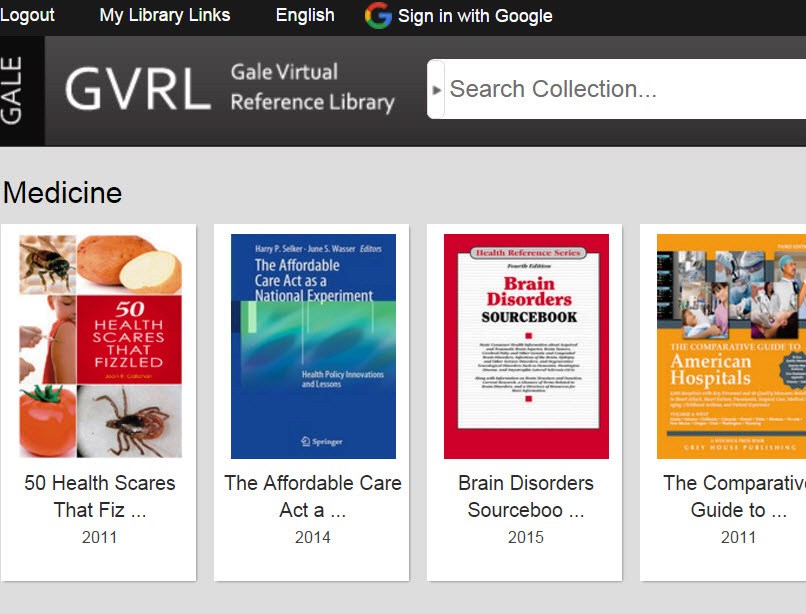Open the English language menu
This screenshot has width=806, height=614.
tap(305, 15)
